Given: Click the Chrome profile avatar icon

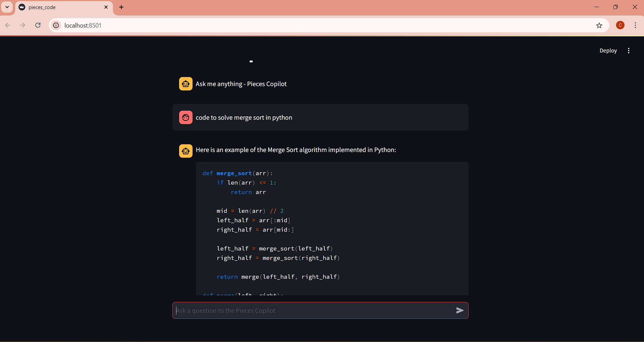Looking at the screenshot, I should [x=620, y=25].
